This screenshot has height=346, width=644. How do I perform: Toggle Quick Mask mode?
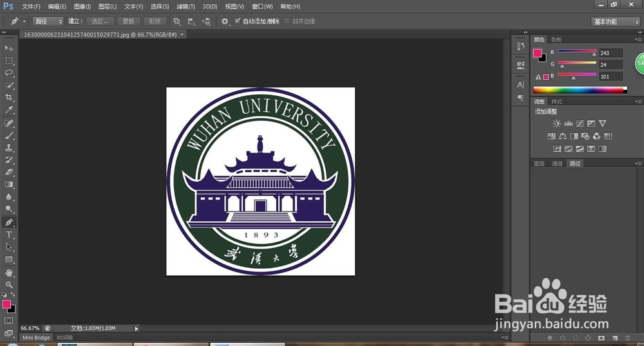tap(8, 320)
